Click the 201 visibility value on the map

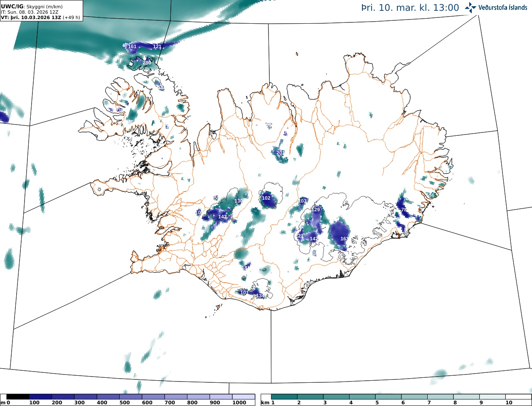(281, 153)
